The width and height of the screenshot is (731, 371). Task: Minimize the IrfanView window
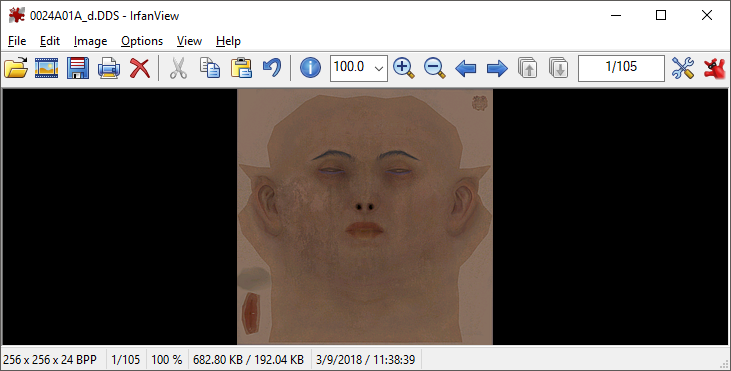point(616,15)
